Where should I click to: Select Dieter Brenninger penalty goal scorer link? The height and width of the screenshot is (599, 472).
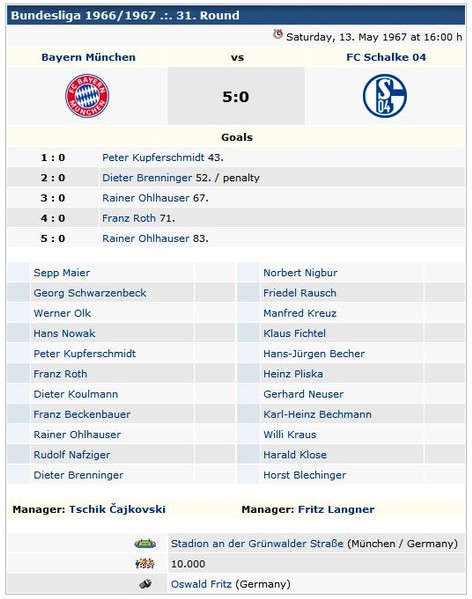(x=147, y=178)
